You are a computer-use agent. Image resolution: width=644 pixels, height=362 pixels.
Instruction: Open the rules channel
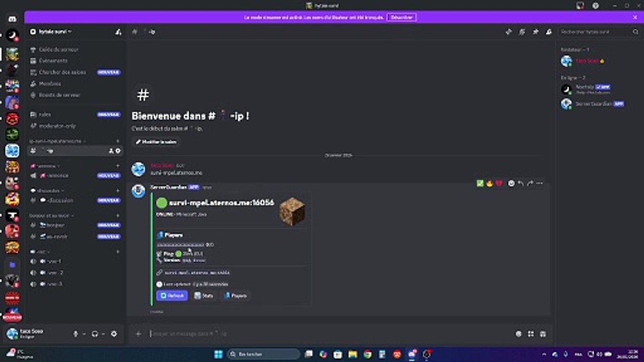(x=75, y=115)
